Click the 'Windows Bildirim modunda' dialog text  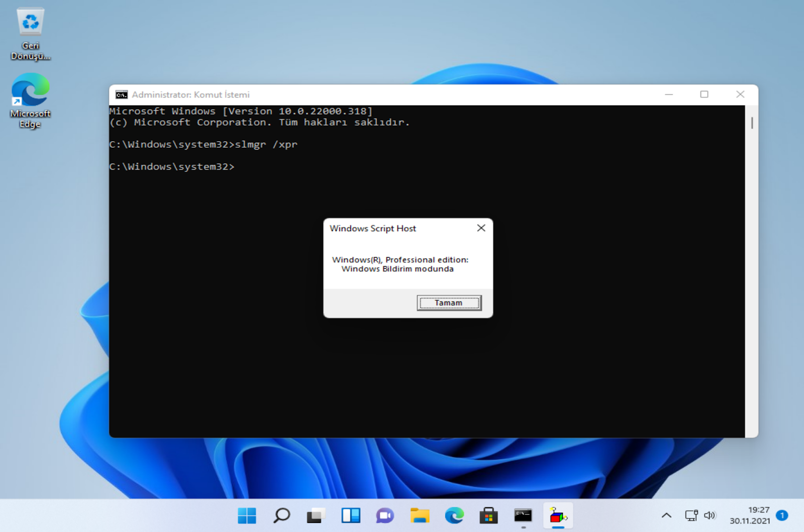point(397,269)
